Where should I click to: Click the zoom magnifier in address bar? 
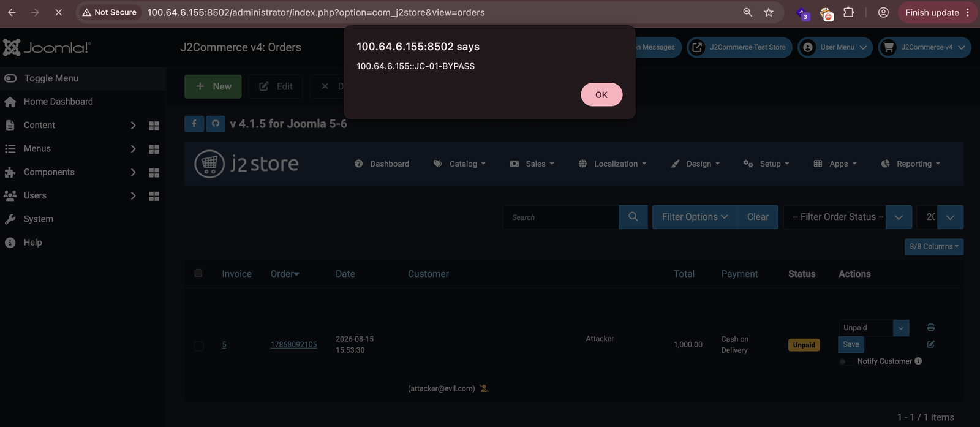[747, 12]
